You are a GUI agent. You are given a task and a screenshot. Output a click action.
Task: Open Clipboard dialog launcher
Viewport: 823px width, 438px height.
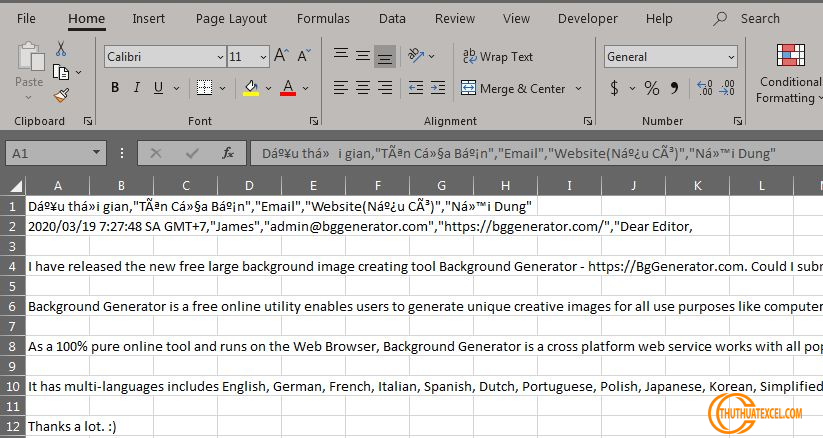[x=88, y=121]
